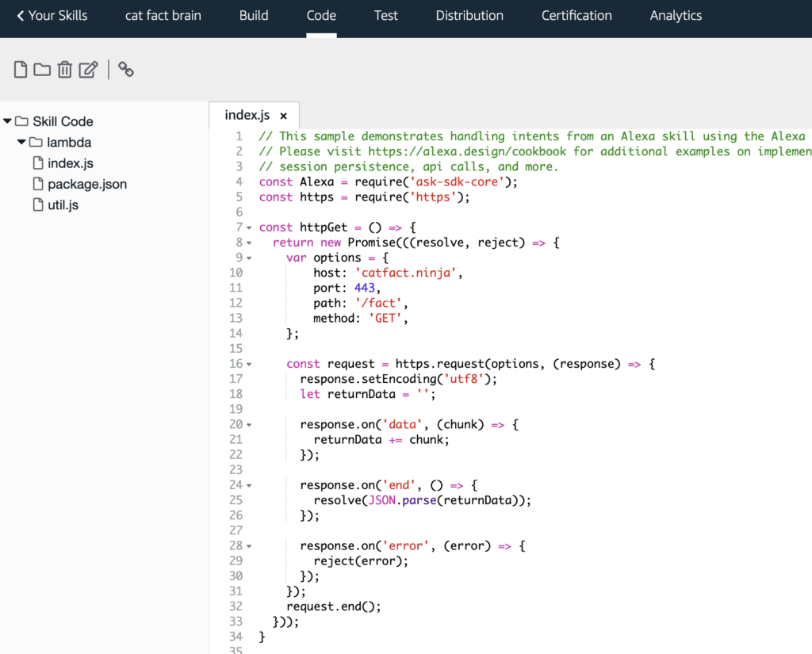Click the file icon beside util.js
The image size is (812, 654).
coord(38,205)
